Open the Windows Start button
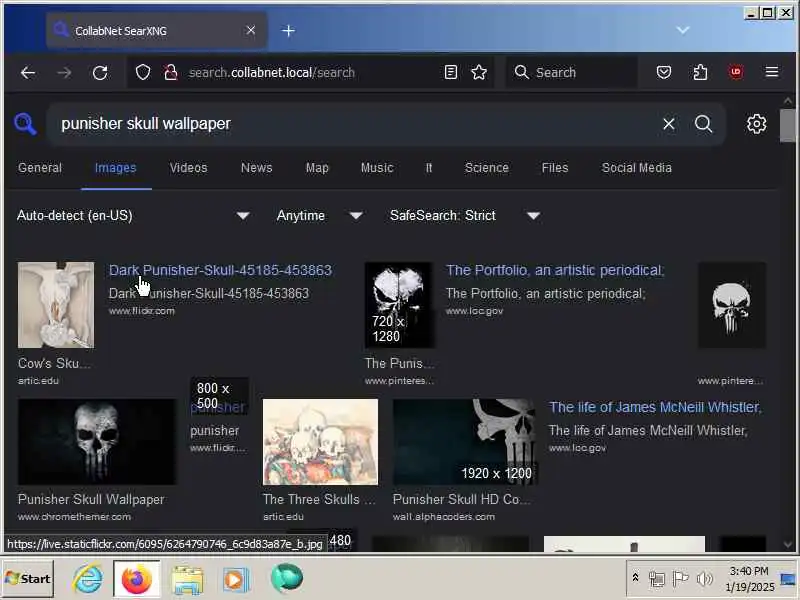 tap(28, 579)
